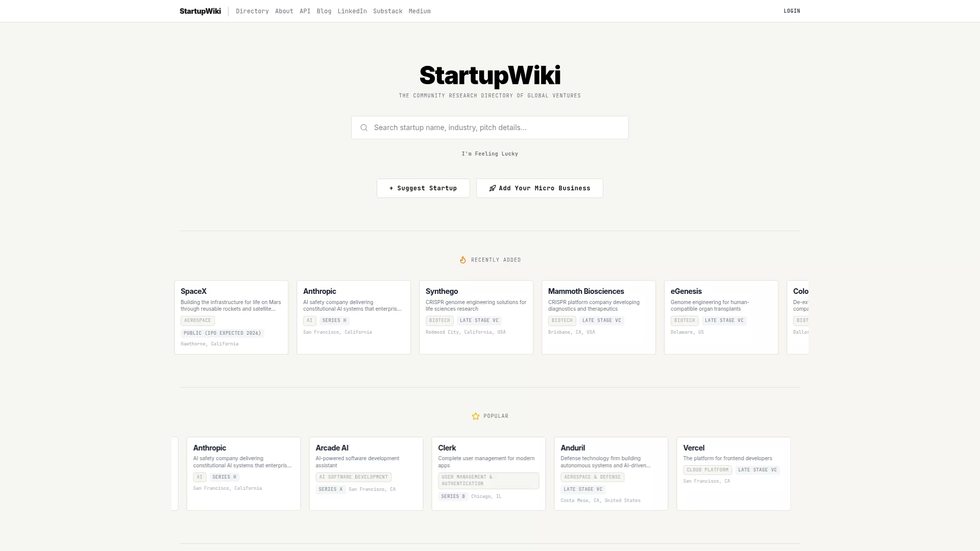Image resolution: width=980 pixels, height=551 pixels.
Task: Click Redwood City, California, USA text
Action: (465, 333)
